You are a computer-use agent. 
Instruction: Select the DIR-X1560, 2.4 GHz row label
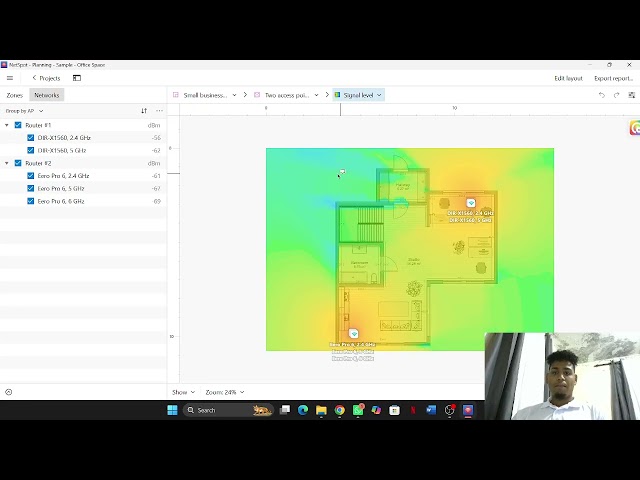point(64,138)
